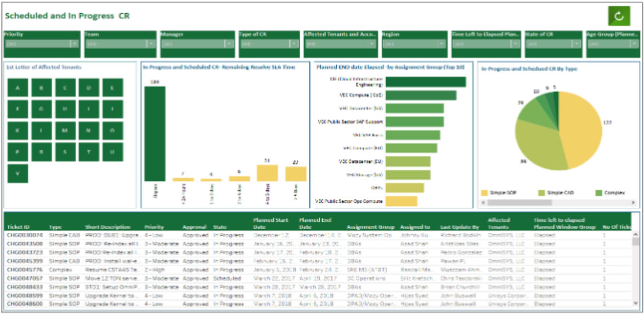The image size is (644, 314).
Task: Select letter S tenant tile
Action: coord(65,152)
